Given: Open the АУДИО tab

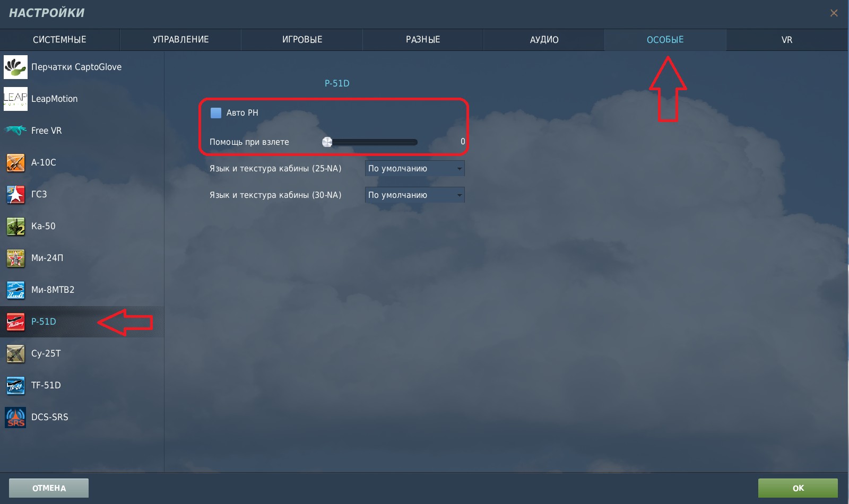Looking at the screenshot, I should tap(544, 40).
